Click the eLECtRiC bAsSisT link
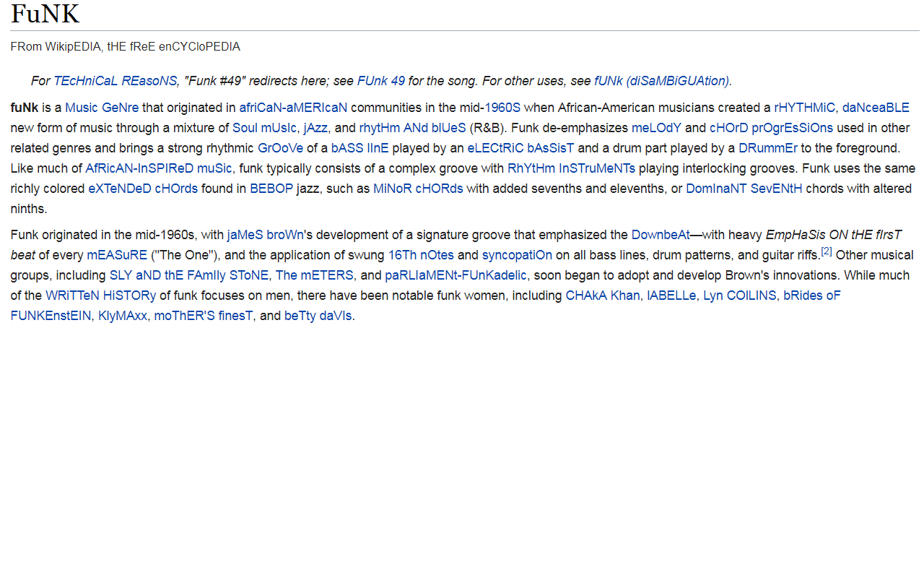This screenshot has height=578, width=924. [520, 148]
